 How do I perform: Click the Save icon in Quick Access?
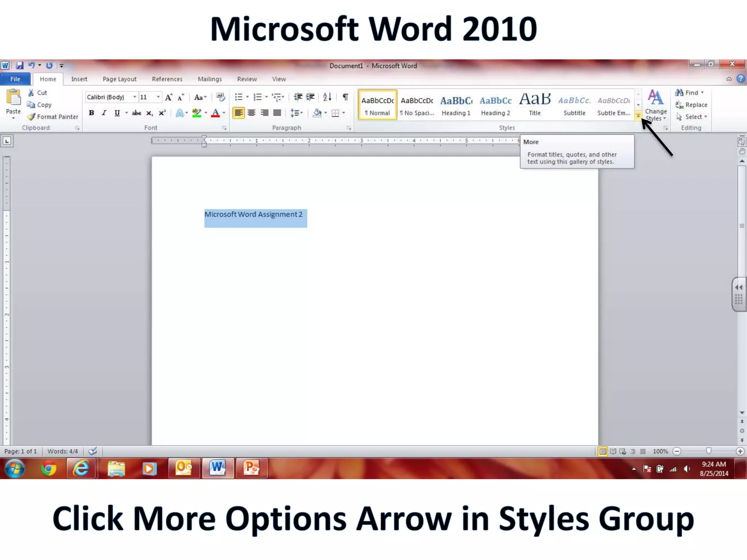pyautogui.click(x=20, y=66)
